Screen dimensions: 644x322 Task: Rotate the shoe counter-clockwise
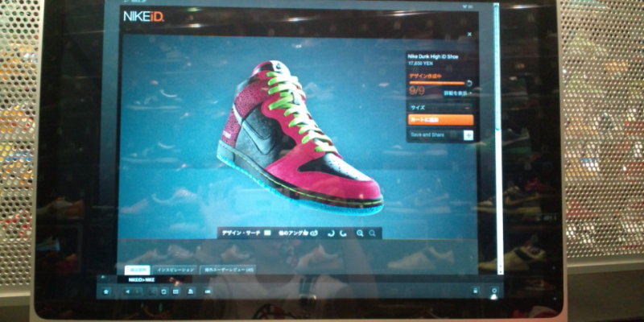(x=331, y=233)
